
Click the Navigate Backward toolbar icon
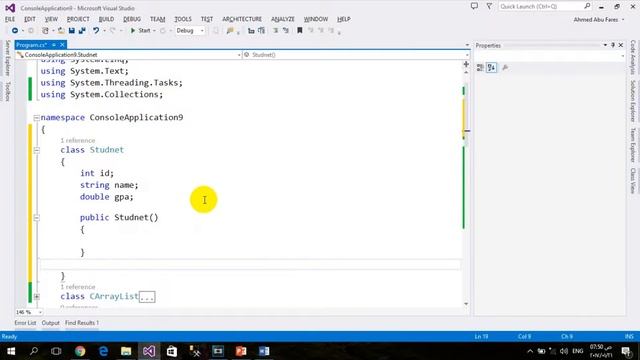pyautogui.click(x=15, y=31)
